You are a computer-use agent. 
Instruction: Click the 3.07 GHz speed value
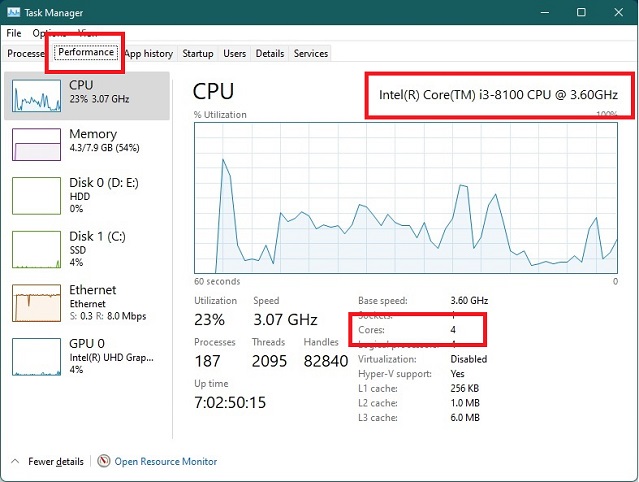tap(285, 320)
